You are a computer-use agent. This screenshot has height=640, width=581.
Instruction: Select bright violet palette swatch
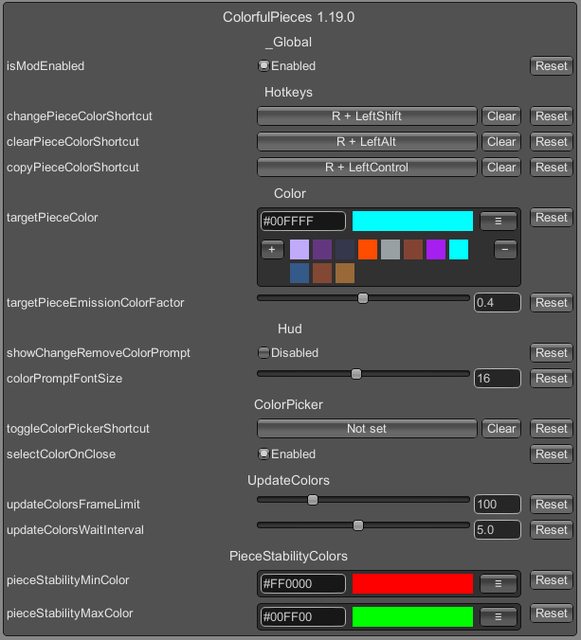click(x=436, y=249)
